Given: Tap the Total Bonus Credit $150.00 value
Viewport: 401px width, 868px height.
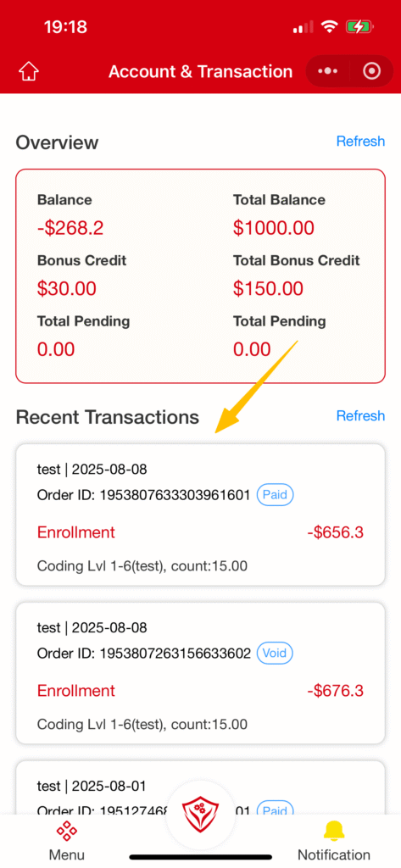Looking at the screenshot, I should click(268, 288).
